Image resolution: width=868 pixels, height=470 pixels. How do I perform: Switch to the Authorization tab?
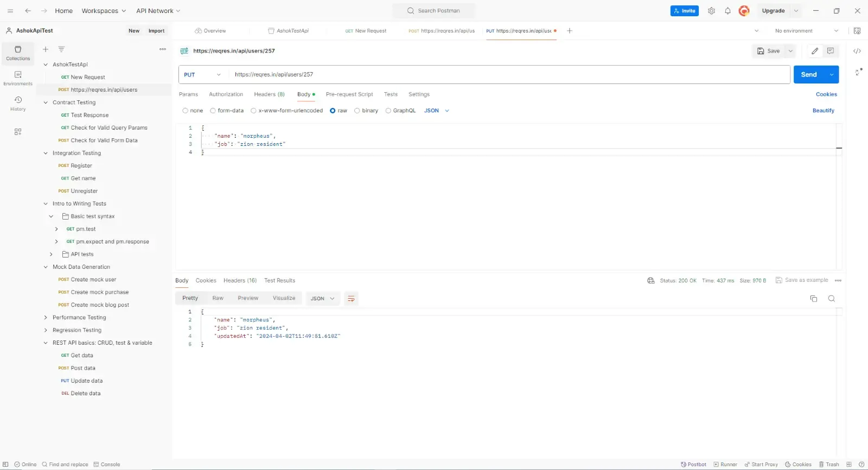[226, 94]
